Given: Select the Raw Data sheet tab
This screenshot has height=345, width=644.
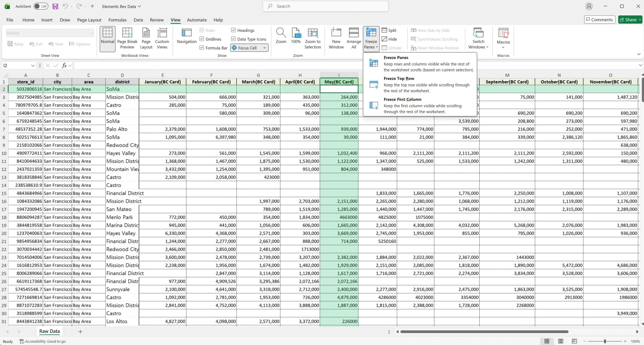Looking at the screenshot, I should click(x=49, y=331).
